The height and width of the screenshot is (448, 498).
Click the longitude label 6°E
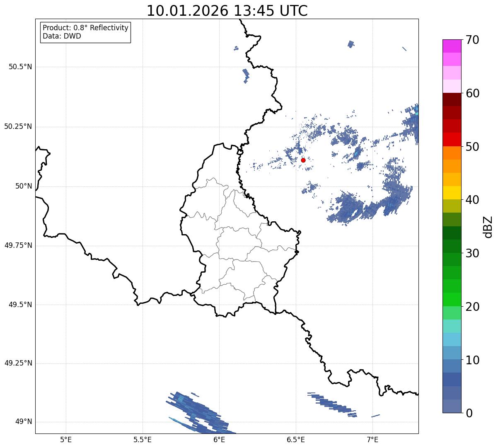(220, 439)
